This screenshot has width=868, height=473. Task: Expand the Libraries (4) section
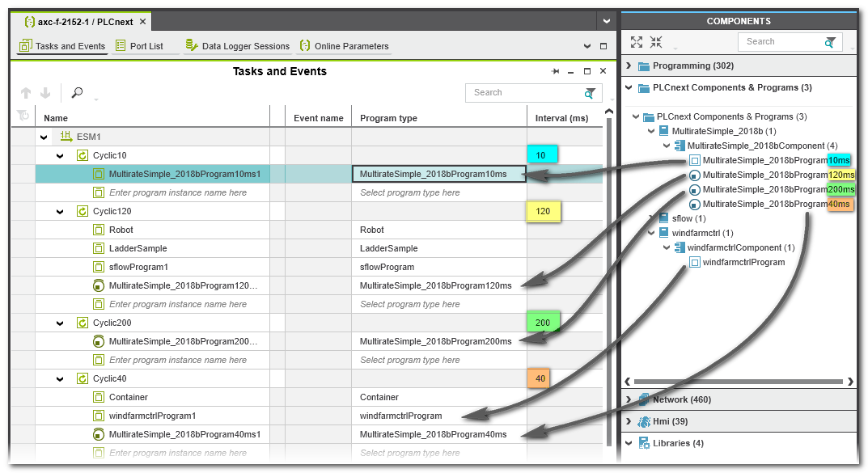(629, 443)
